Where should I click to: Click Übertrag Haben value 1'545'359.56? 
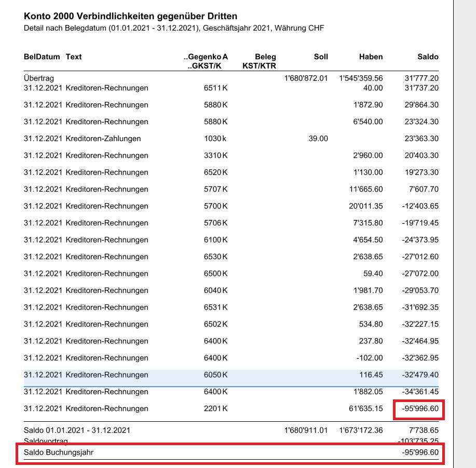pos(361,78)
